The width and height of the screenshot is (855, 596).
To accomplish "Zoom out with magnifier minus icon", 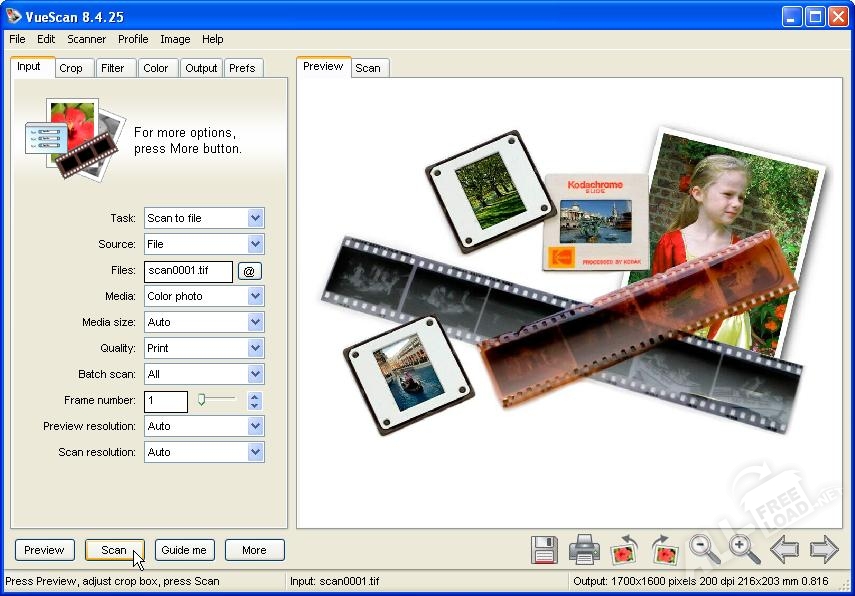I will tap(705, 549).
